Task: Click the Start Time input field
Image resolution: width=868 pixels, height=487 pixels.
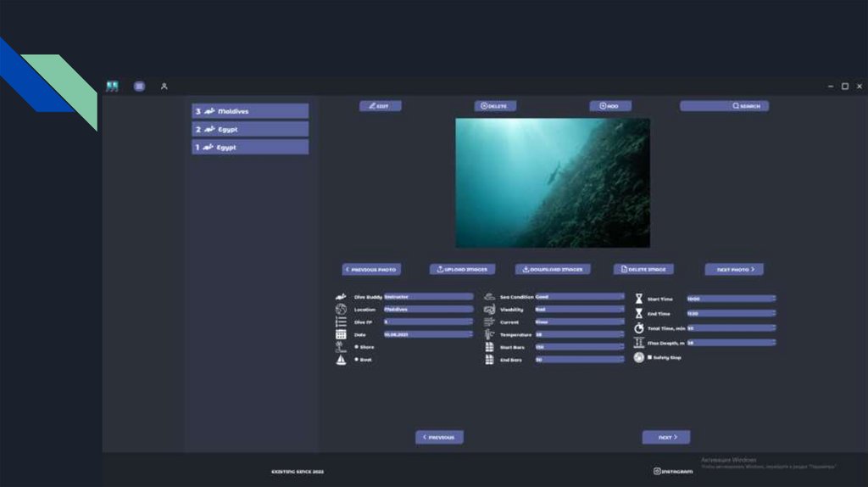Action: pos(732,299)
